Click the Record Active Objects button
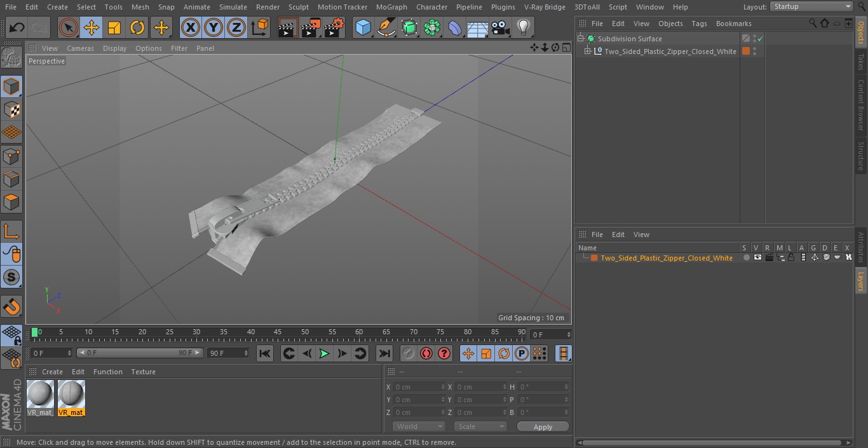 [409, 354]
